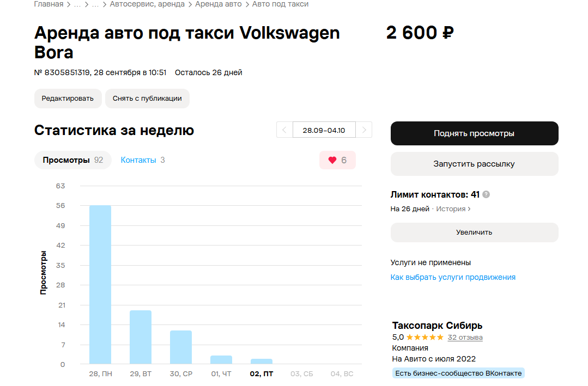Click the red heart favorites counter
The image size is (588, 386).
point(337,160)
